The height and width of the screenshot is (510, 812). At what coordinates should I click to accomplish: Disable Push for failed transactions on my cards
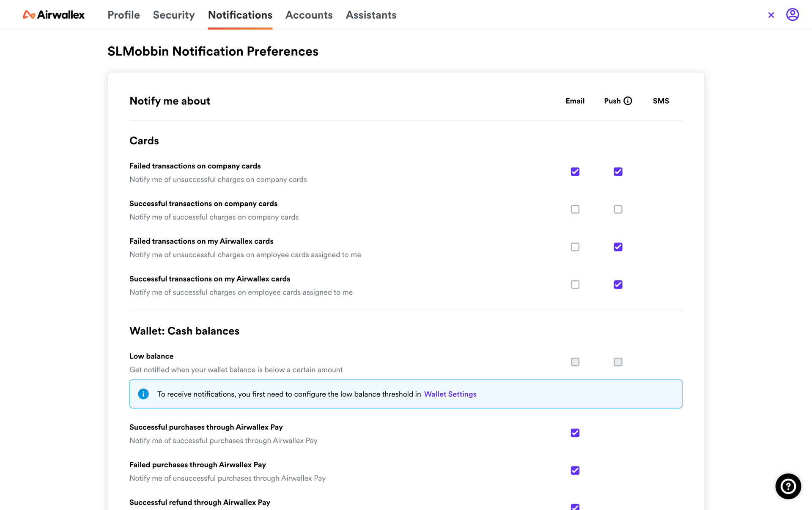coord(618,247)
